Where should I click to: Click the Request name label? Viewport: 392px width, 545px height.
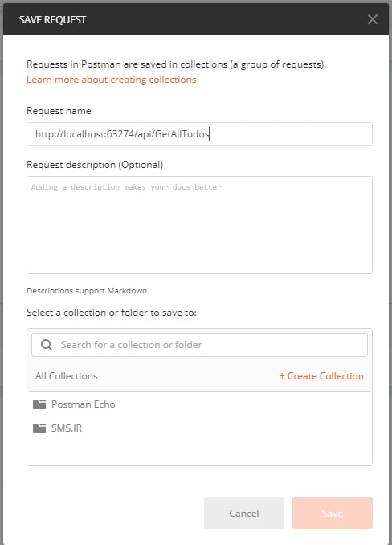pos(59,111)
